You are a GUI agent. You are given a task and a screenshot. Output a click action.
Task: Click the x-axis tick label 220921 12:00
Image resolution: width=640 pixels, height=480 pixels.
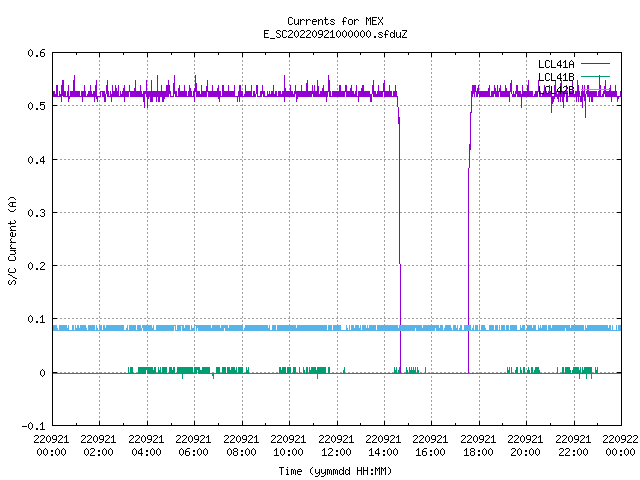(x=336, y=446)
